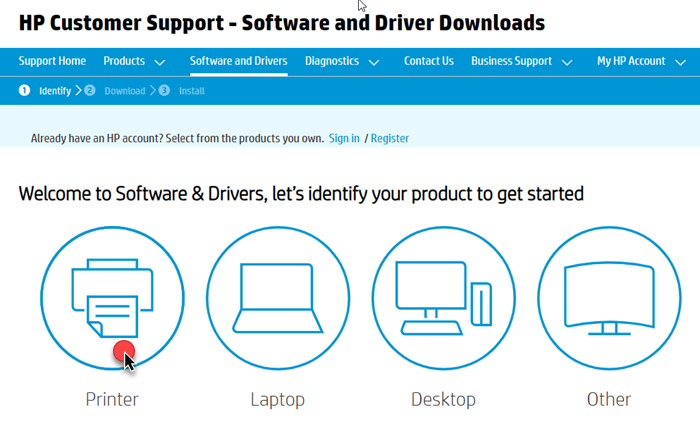
Task: Click the step 2 Download circle
Action: 90,91
